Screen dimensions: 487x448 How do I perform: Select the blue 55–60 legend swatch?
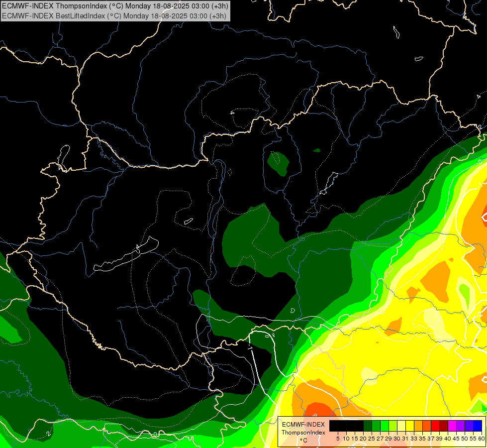point(478,426)
